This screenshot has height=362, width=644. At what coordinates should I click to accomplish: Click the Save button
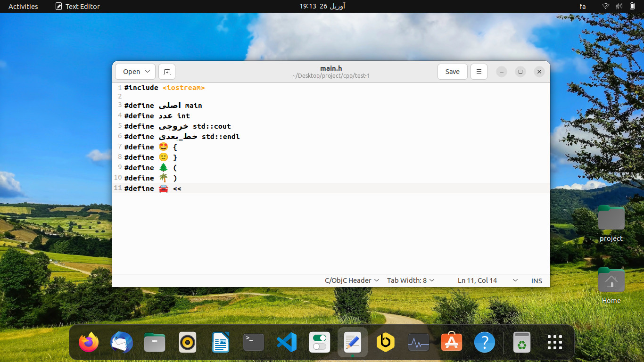pyautogui.click(x=452, y=72)
